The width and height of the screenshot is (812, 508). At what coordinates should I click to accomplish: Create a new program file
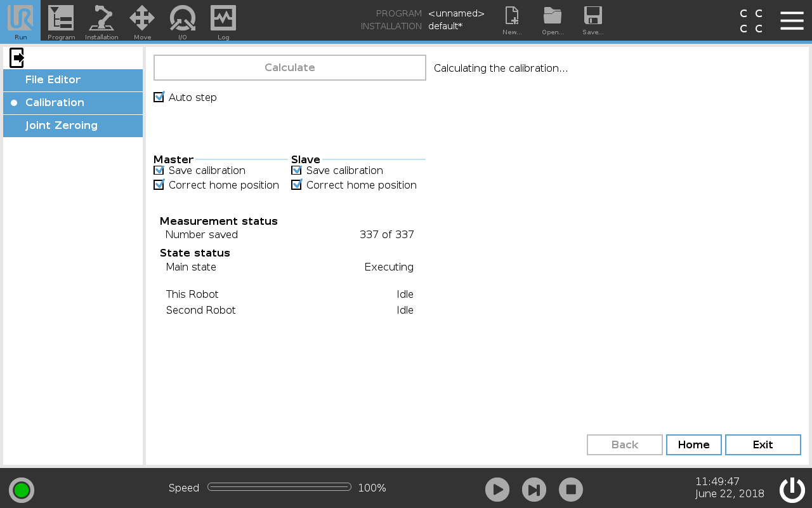click(511, 18)
